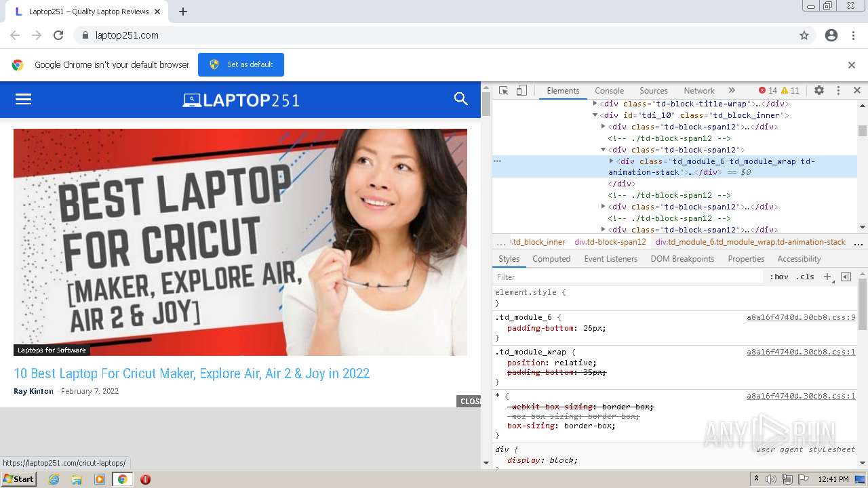Click Set as default button

(x=241, y=64)
